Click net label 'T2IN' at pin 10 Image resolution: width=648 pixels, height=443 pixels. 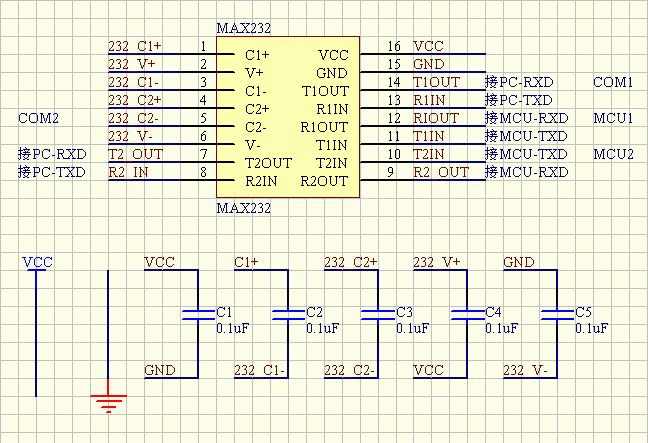tap(429, 154)
